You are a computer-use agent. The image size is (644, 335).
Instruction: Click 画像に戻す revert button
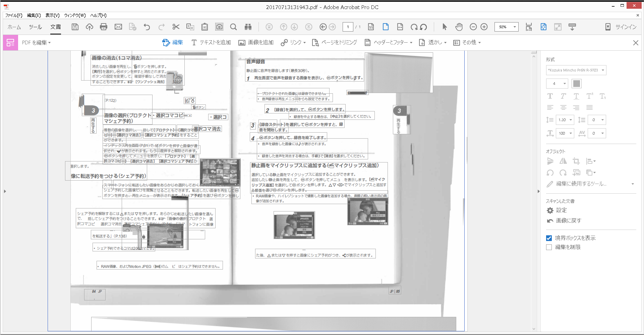pos(564,221)
